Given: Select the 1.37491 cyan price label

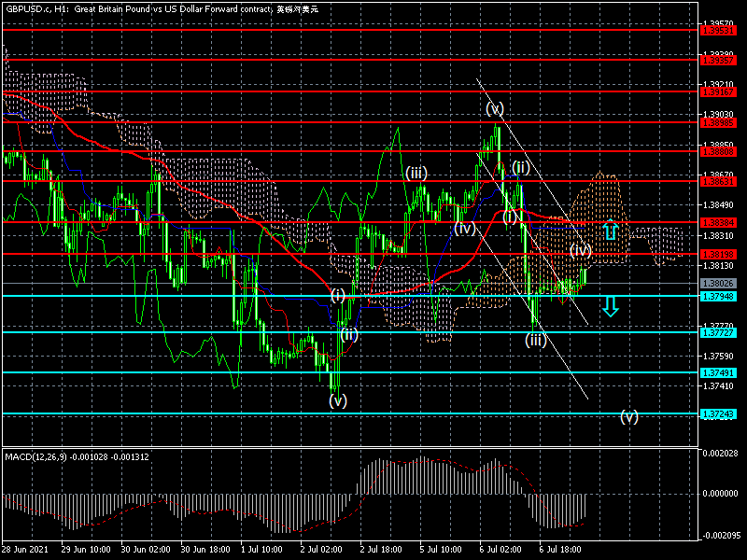Looking at the screenshot, I should point(717,372).
